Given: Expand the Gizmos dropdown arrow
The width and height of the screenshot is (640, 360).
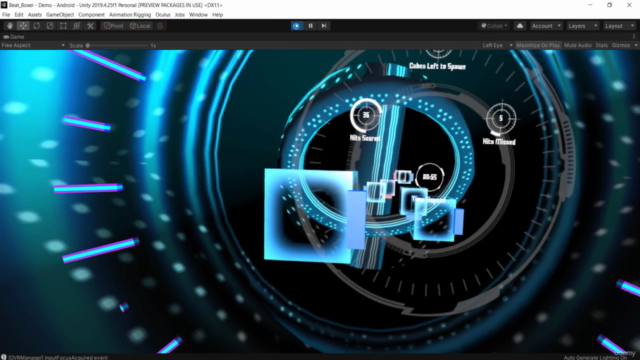Looking at the screenshot, I should click(636, 45).
